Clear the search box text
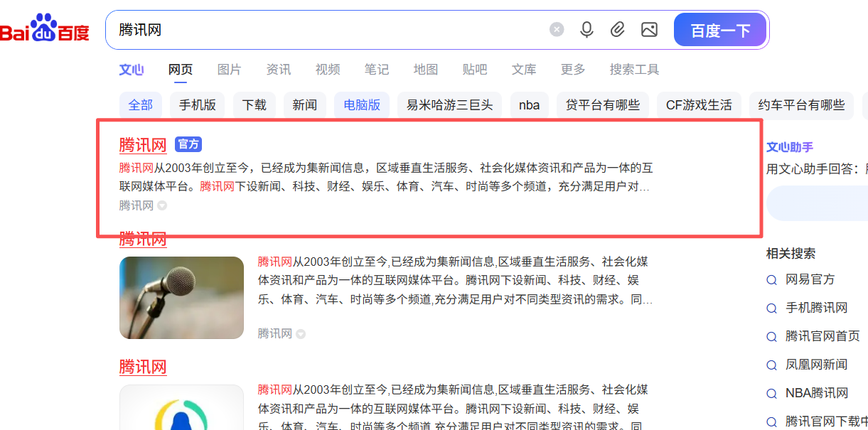The width and height of the screenshot is (868, 430). (x=557, y=30)
